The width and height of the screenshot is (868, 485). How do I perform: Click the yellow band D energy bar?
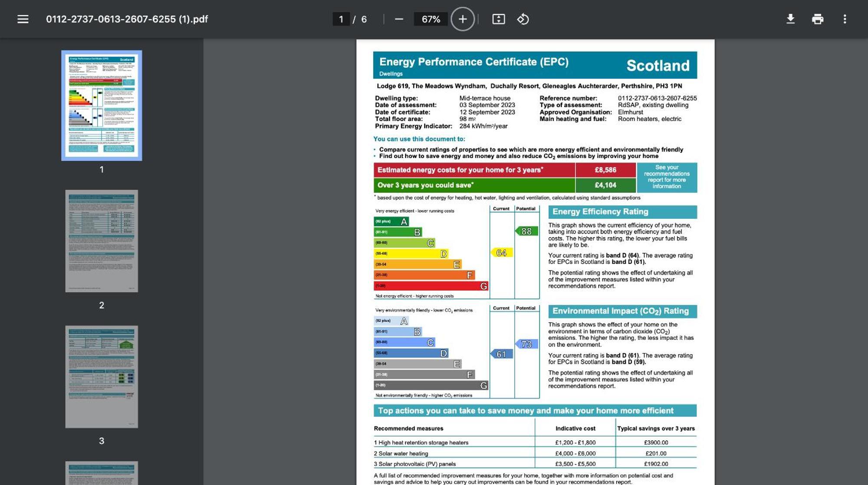tap(411, 254)
